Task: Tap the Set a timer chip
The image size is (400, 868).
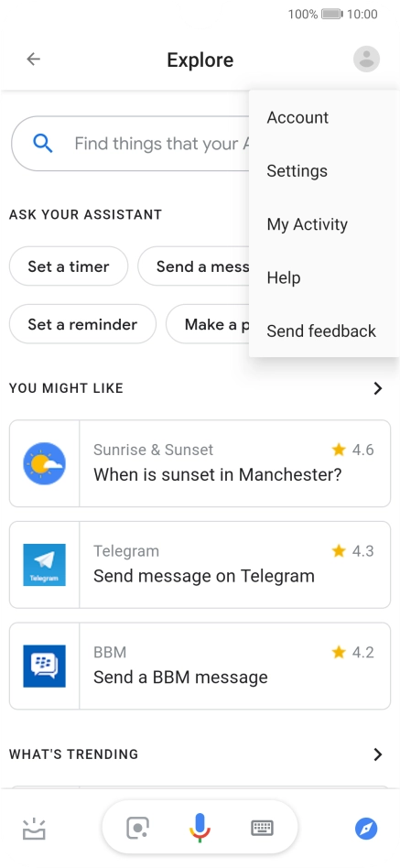Action: (x=69, y=266)
